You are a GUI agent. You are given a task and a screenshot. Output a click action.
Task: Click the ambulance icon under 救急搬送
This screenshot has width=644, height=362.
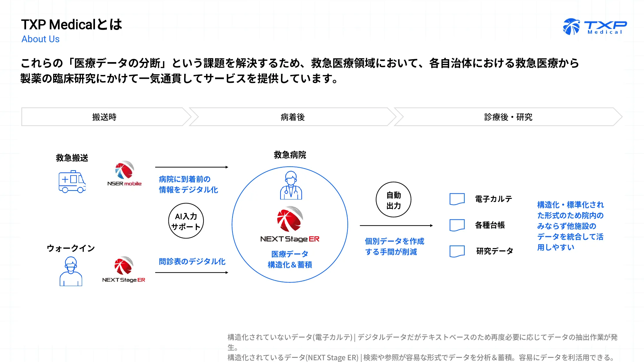point(72,182)
